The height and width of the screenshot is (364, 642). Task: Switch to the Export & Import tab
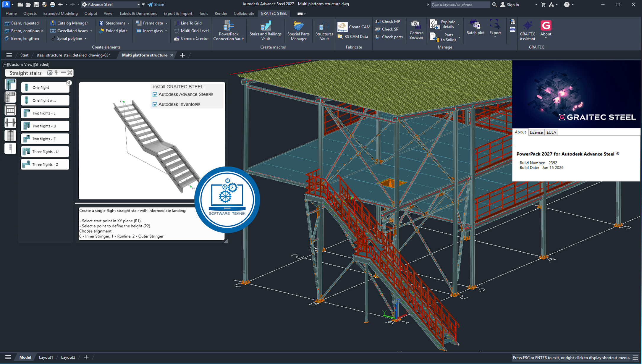pyautogui.click(x=178, y=13)
